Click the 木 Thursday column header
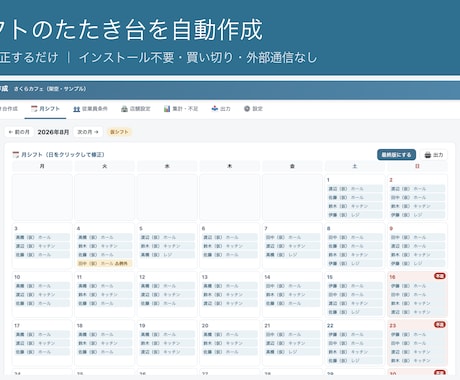This screenshot has height=380, width=460. pos(230,166)
